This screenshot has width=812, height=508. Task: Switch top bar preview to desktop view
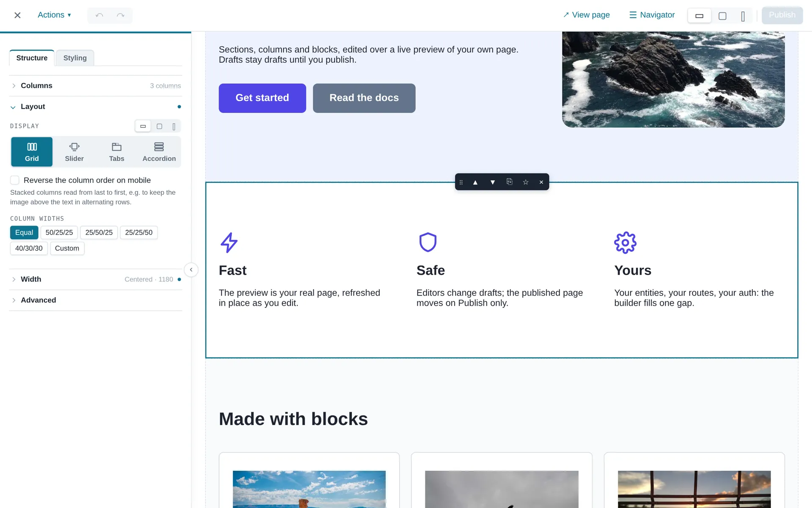(x=700, y=16)
